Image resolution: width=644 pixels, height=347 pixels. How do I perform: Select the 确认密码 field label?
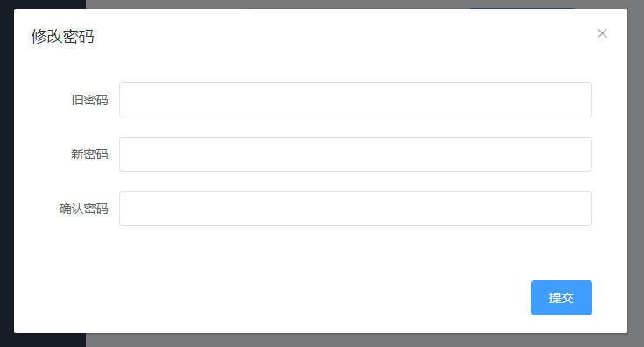[x=84, y=209]
